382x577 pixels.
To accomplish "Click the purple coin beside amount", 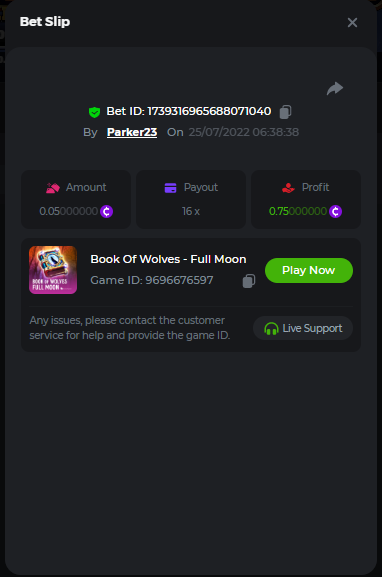I will 107,212.
